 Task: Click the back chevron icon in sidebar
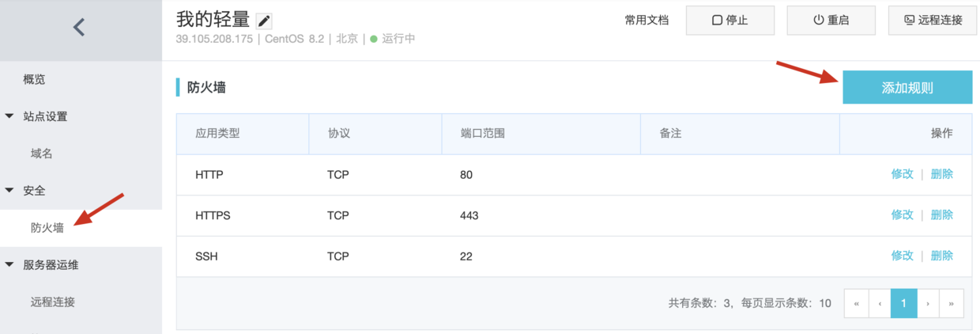[79, 28]
